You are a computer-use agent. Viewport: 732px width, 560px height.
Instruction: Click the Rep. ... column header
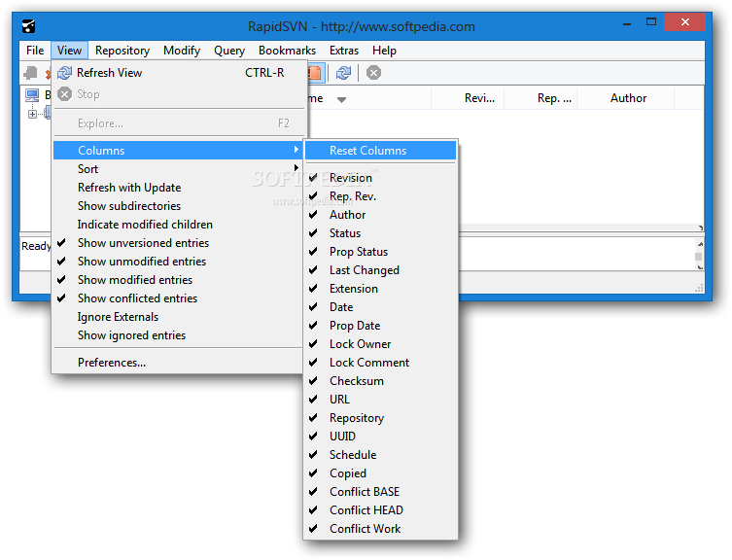pos(541,98)
